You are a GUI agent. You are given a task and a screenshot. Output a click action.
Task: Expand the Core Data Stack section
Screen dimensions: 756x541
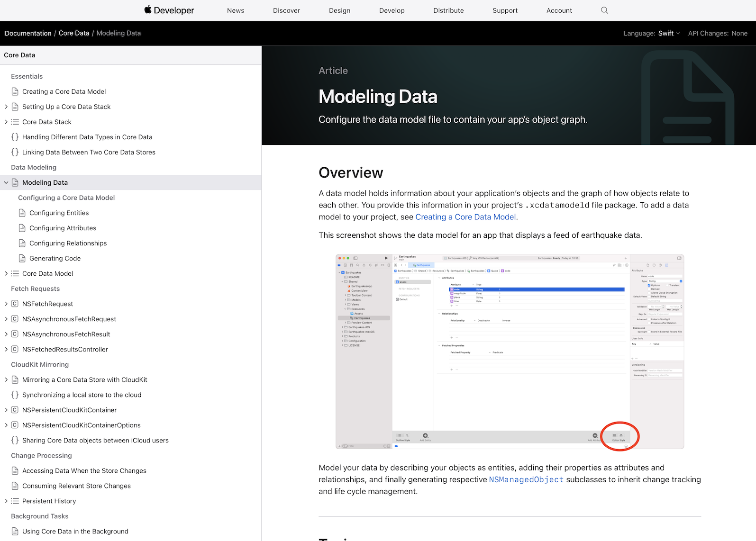pyautogui.click(x=6, y=122)
